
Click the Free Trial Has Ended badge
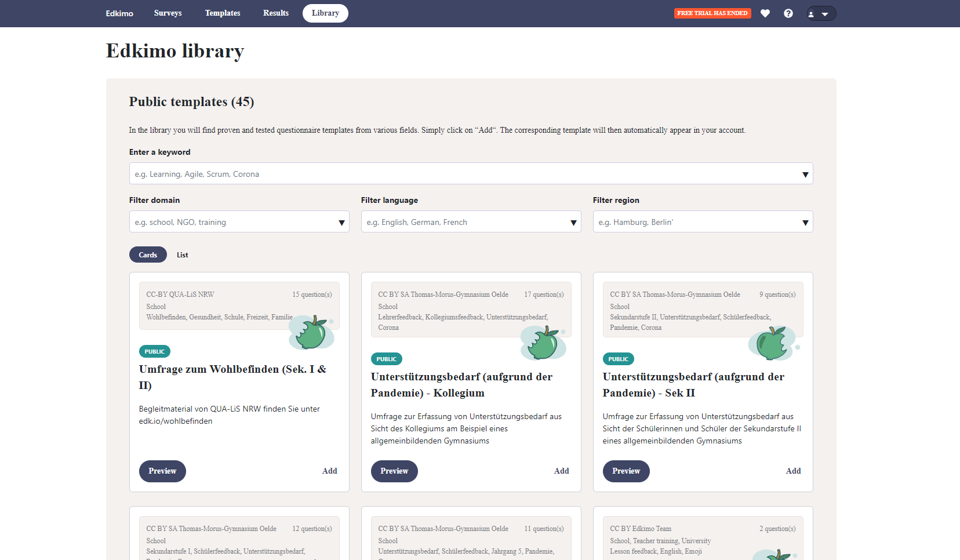click(712, 13)
